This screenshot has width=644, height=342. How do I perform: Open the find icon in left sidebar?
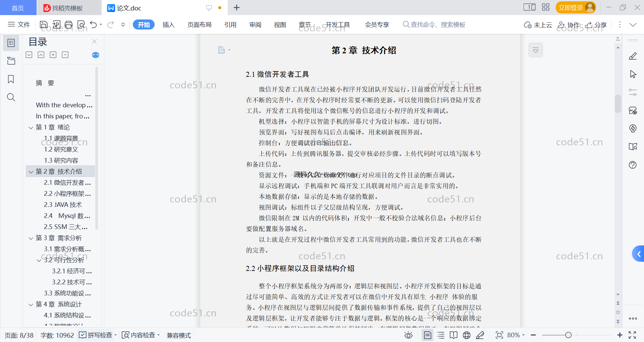[11, 97]
